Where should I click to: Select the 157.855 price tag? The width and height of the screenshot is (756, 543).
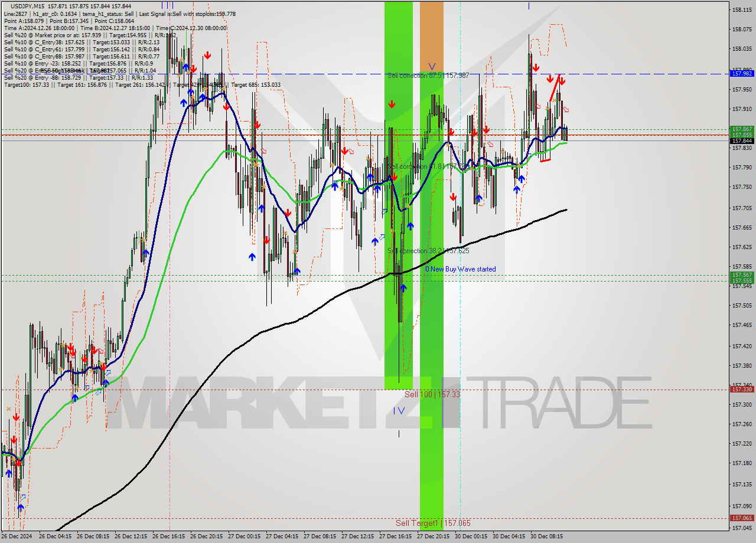pyautogui.click(x=742, y=135)
